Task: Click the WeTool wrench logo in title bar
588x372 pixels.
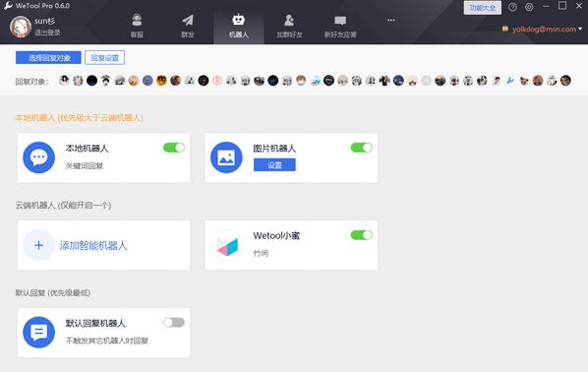Action: pos(8,6)
